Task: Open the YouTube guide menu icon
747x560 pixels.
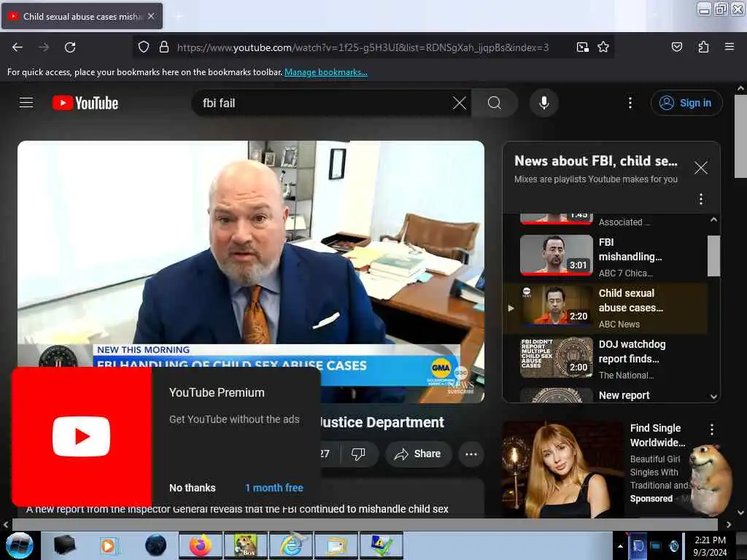Action: (26, 103)
